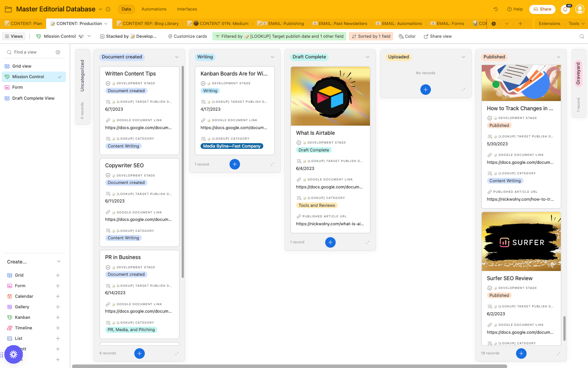
Task: Open Tools menu dropdown
Action: (576, 24)
